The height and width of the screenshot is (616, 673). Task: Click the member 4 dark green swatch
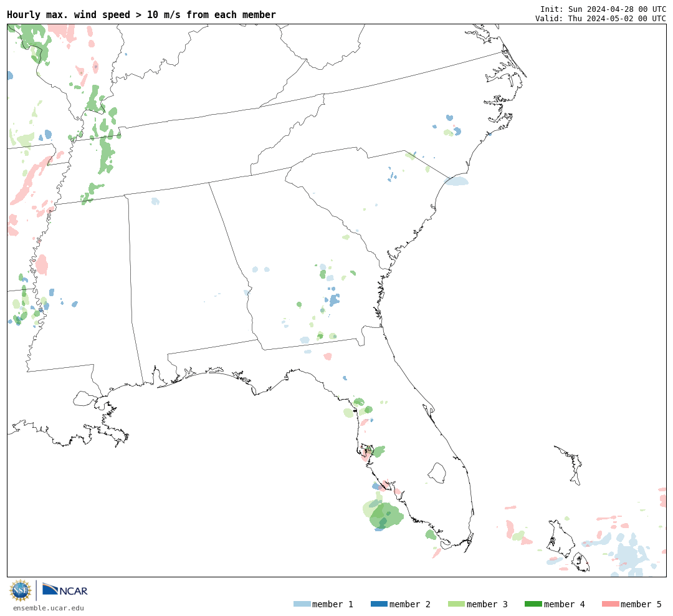click(x=533, y=604)
